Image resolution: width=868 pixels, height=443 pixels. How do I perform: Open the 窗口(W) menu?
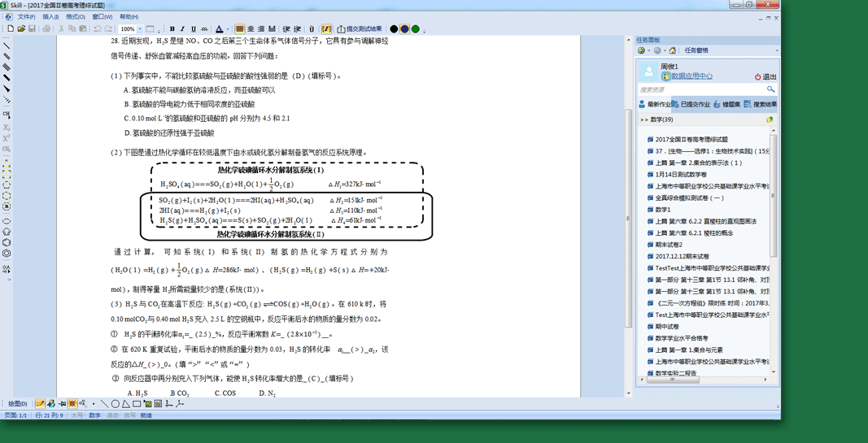(x=103, y=16)
